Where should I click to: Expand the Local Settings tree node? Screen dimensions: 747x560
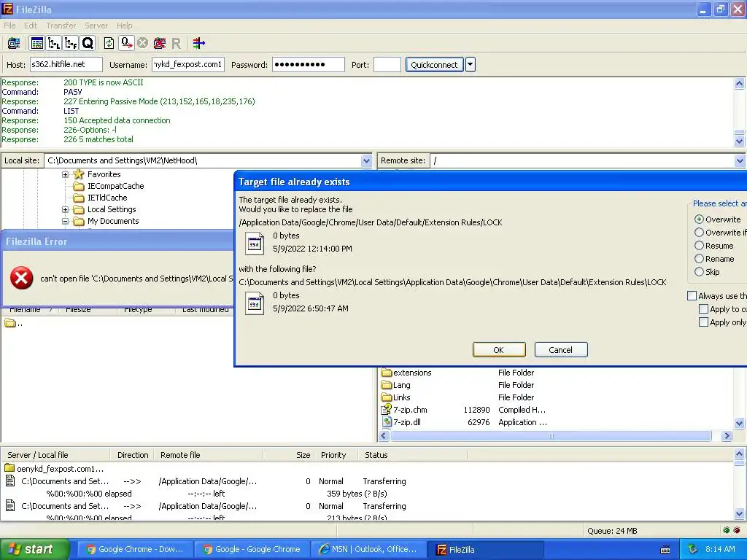tap(65, 209)
